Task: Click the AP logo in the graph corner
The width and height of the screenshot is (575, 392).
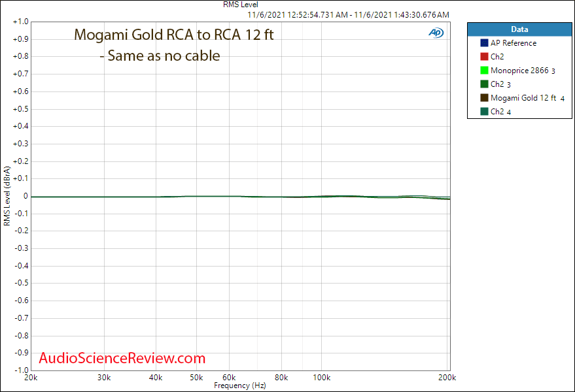Action: tap(436, 33)
